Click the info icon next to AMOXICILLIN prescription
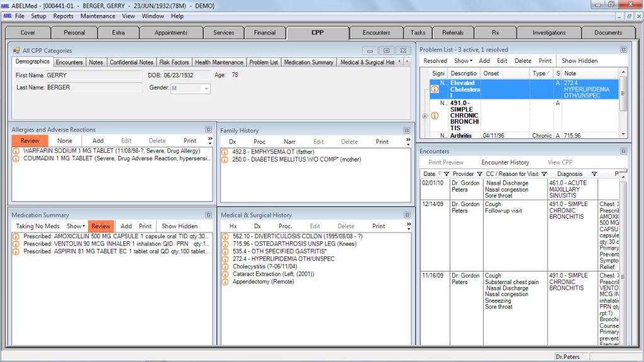The height and width of the screenshot is (362, 644). (15, 236)
